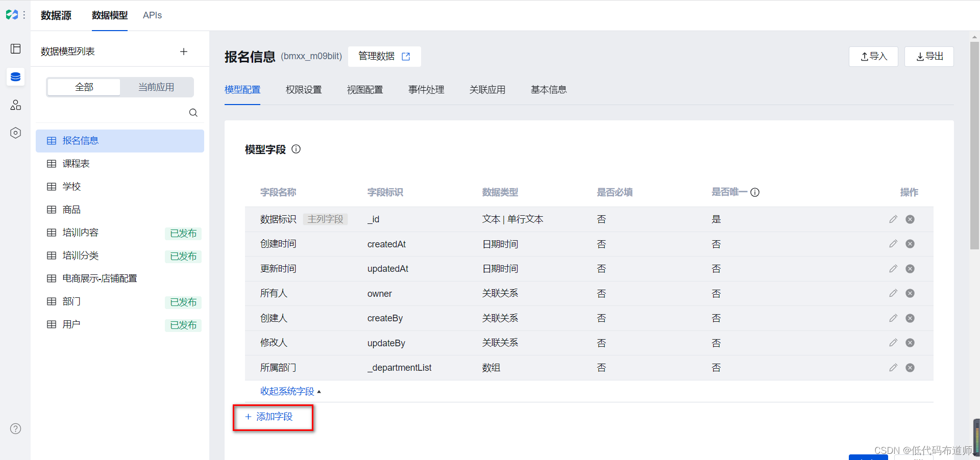Select 商品 in the model list

point(120,210)
